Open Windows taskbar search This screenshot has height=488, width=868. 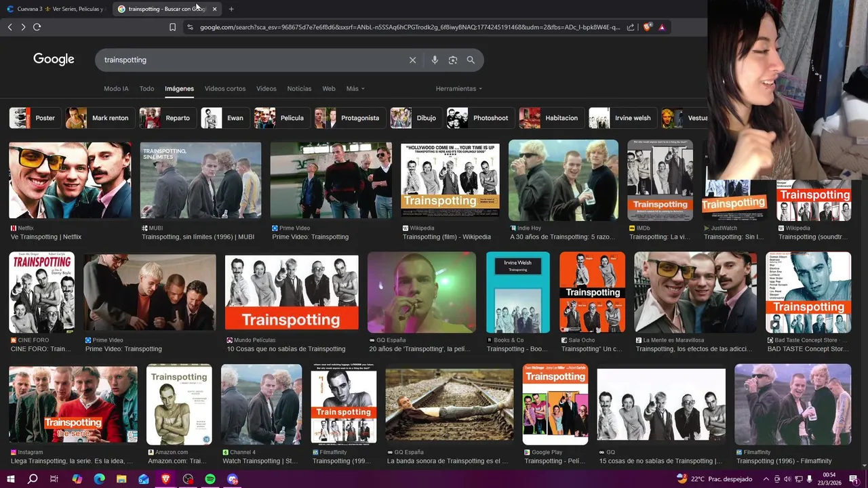(x=33, y=479)
